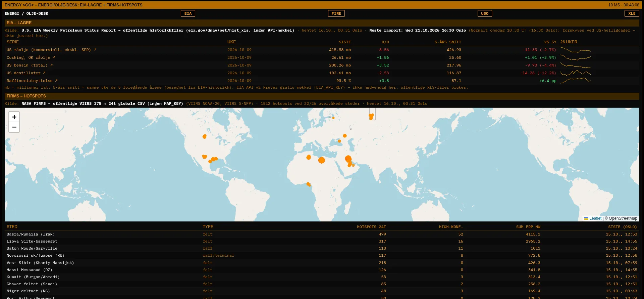The height and width of the screenshot is (299, 644).
Task: Zoom in on the hotspots map
Action: pyautogui.click(x=14, y=117)
